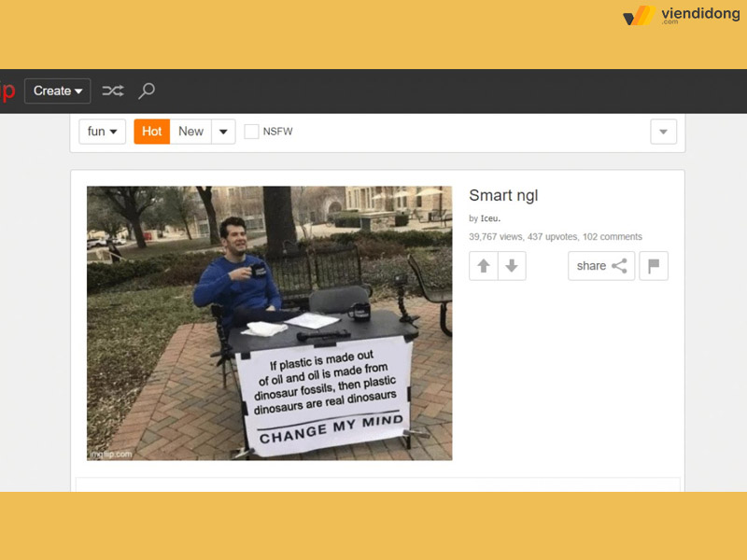Expand the options dropdown at right of filter bar
The width and height of the screenshot is (747, 560).
click(663, 132)
